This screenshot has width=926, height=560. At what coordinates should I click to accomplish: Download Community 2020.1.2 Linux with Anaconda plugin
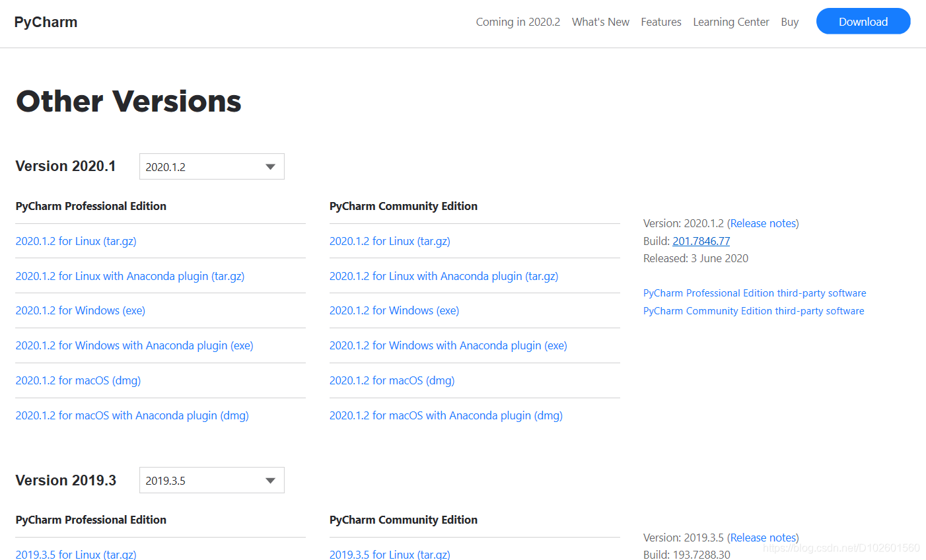click(x=444, y=276)
